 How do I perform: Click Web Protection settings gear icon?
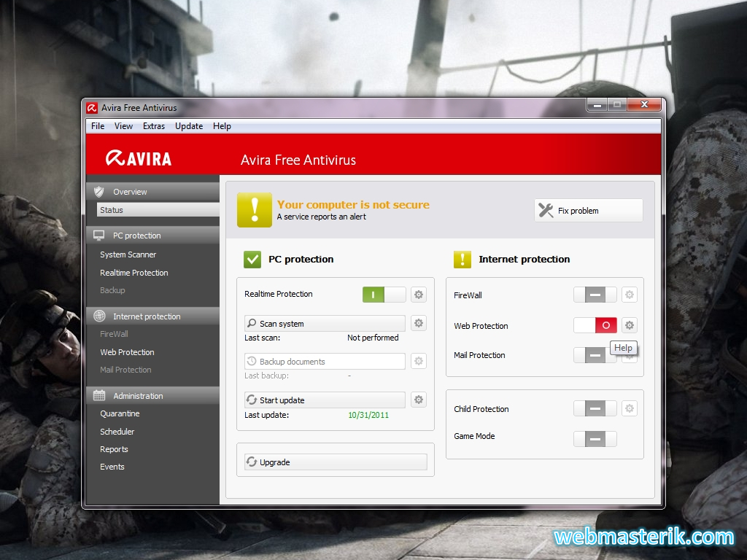630,325
